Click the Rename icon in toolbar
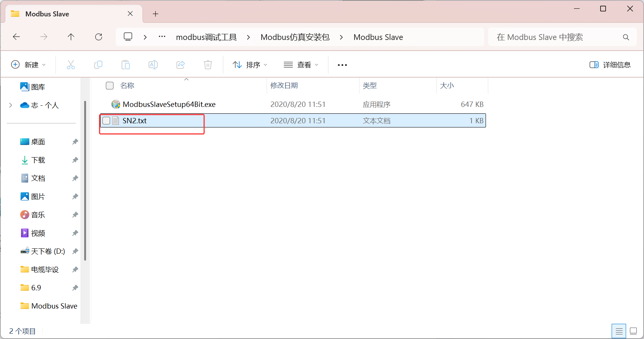The height and width of the screenshot is (339, 644). coord(153,65)
